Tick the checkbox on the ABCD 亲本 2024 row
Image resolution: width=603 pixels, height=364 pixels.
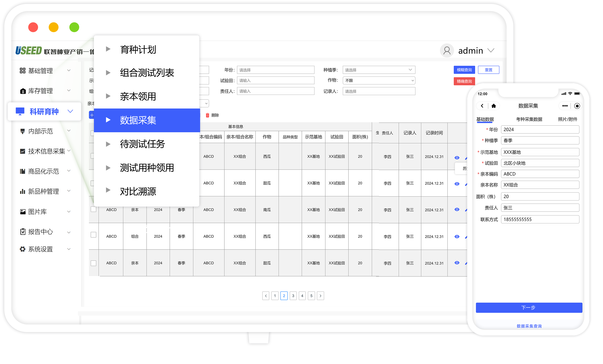93,210
